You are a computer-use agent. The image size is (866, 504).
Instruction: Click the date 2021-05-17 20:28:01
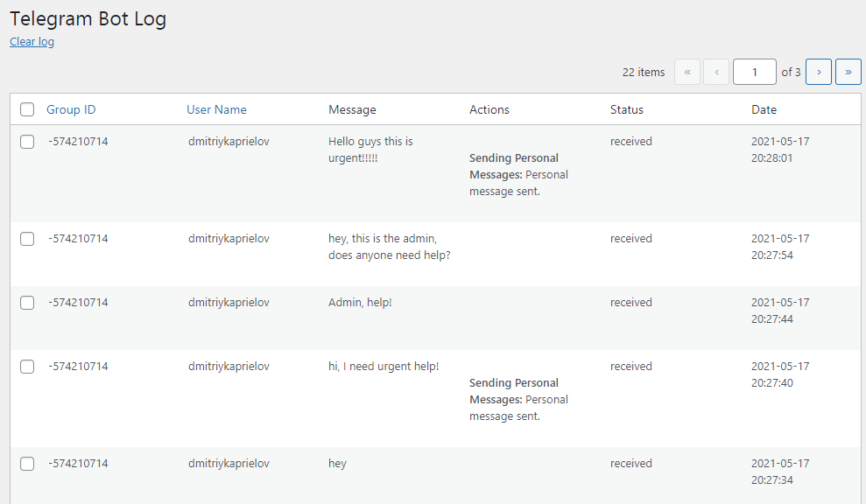780,150
